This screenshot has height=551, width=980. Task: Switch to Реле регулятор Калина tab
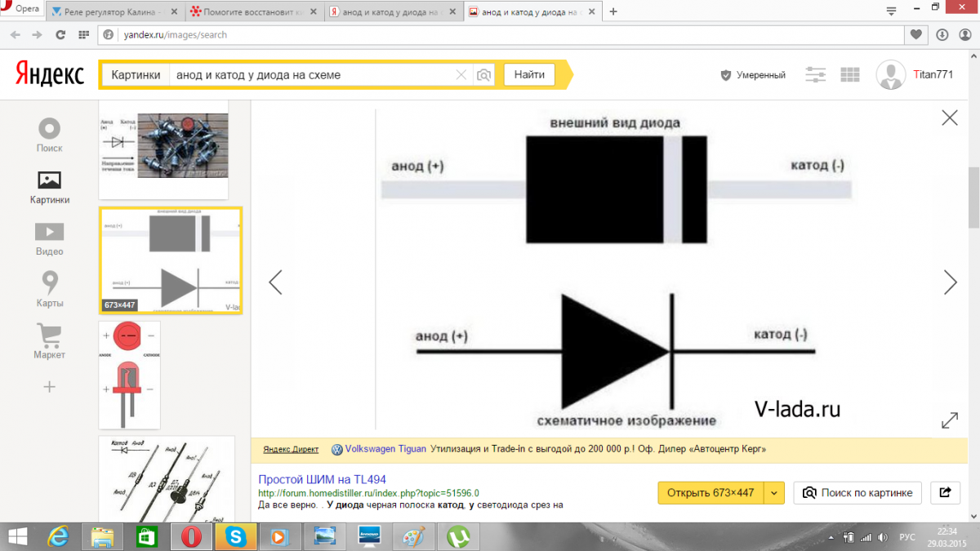coord(114,12)
